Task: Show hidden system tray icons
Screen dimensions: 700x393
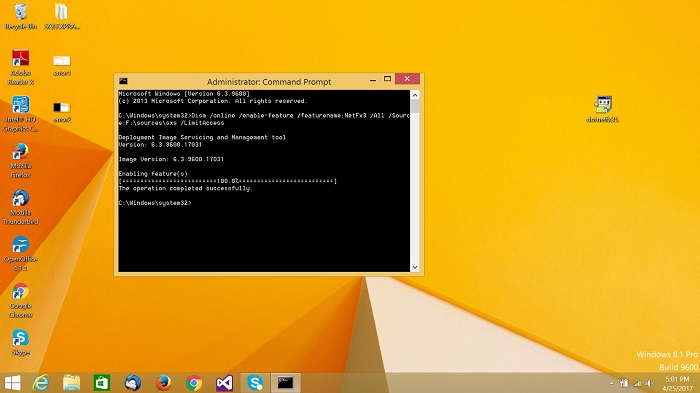Action: pyautogui.click(x=611, y=384)
